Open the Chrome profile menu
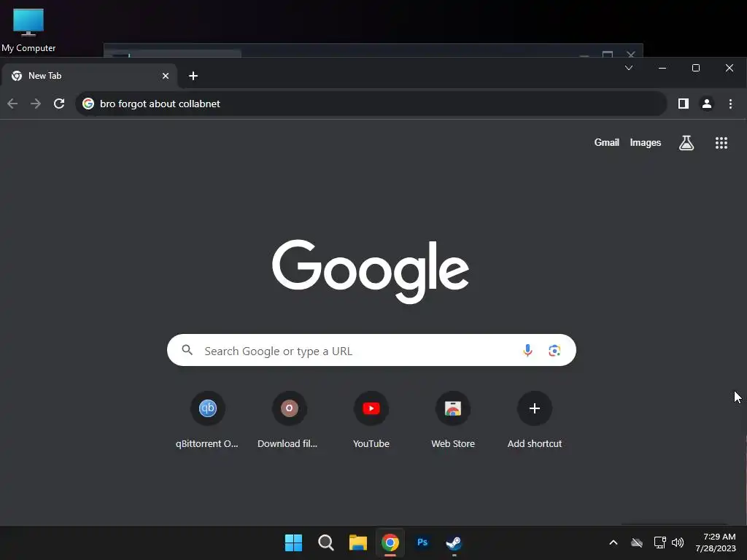747x560 pixels. coord(706,104)
